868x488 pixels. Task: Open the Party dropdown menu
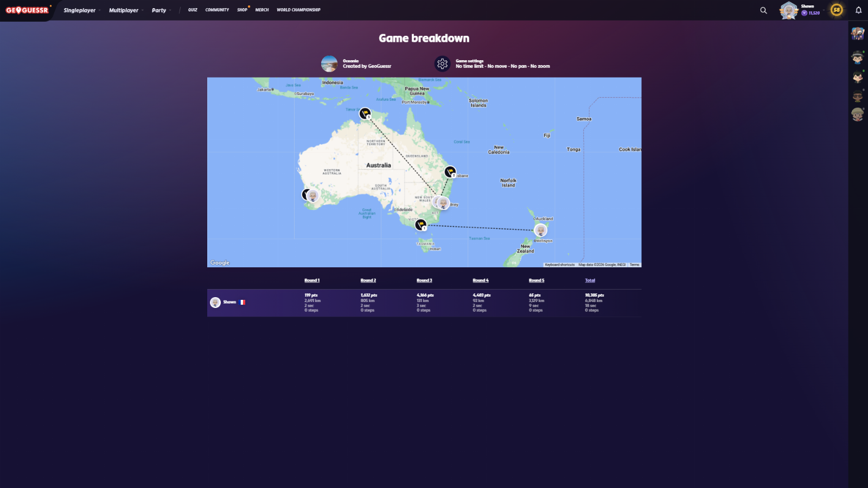click(161, 10)
